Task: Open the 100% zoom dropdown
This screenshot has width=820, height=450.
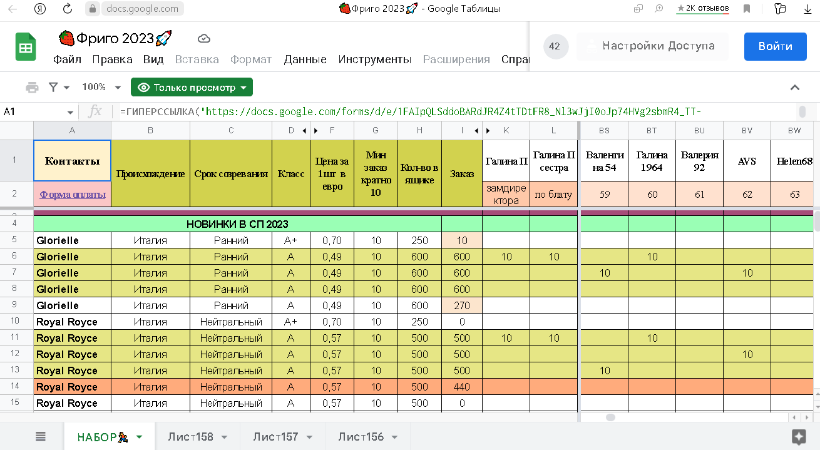Action: point(101,87)
